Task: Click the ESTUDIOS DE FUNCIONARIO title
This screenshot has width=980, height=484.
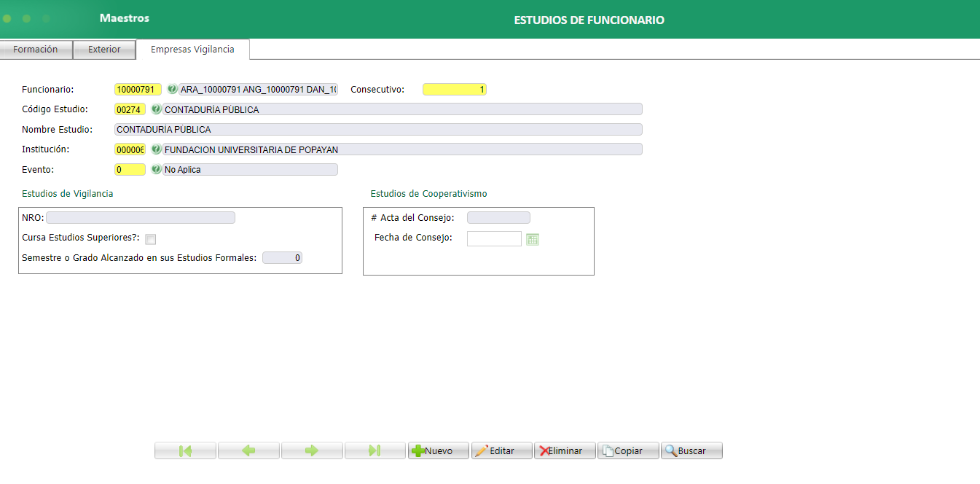Action: (589, 20)
